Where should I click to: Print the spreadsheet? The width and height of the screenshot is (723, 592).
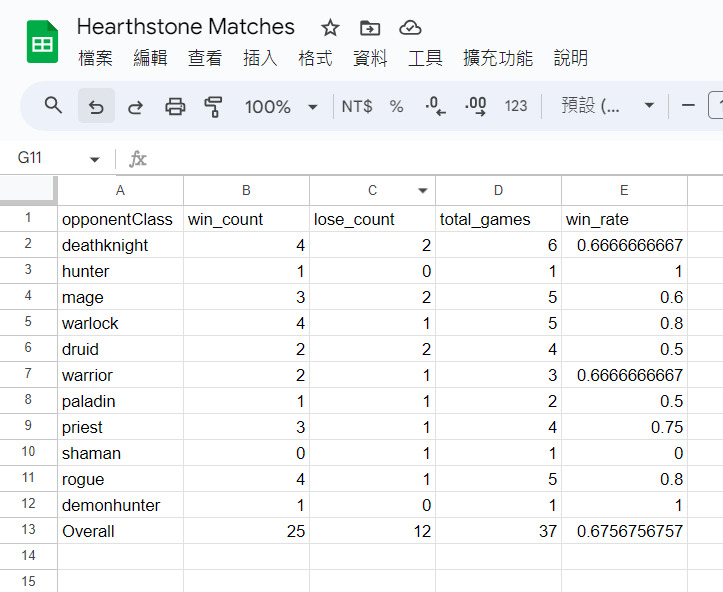pyautogui.click(x=175, y=107)
